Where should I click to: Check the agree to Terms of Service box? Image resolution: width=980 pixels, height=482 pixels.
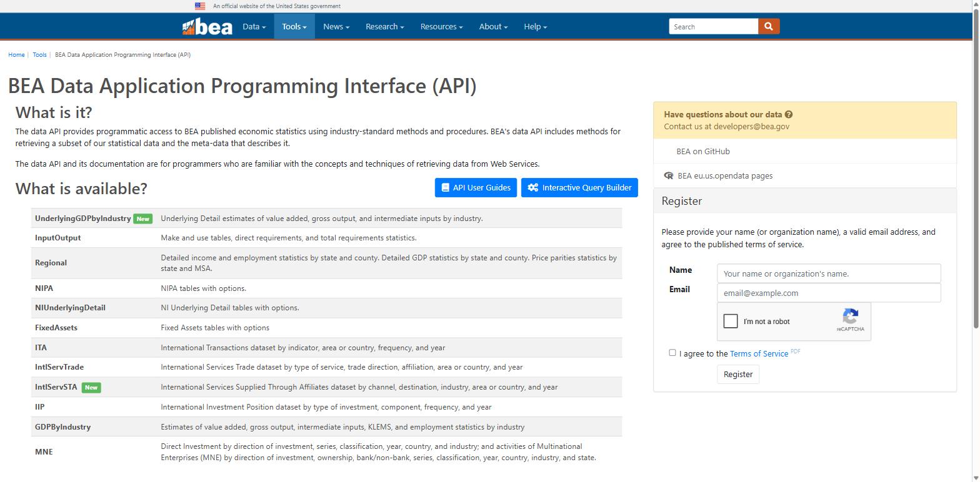(672, 353)
